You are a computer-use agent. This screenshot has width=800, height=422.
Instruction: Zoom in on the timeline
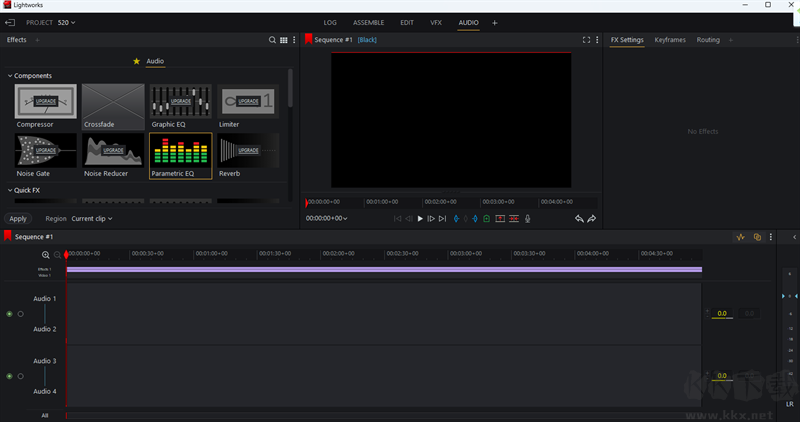point(46,255)
